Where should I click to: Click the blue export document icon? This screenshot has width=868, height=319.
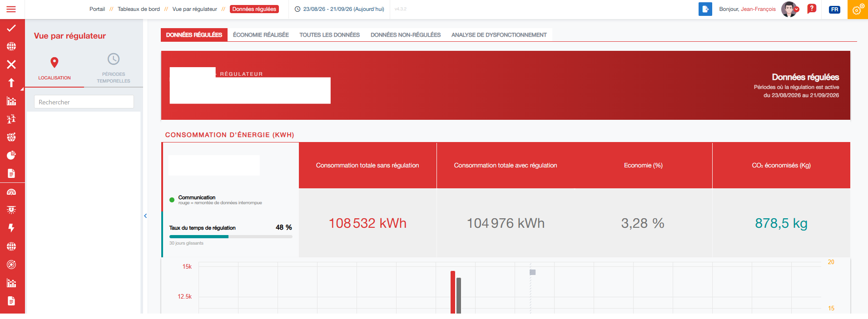click(x=705, y=9)
